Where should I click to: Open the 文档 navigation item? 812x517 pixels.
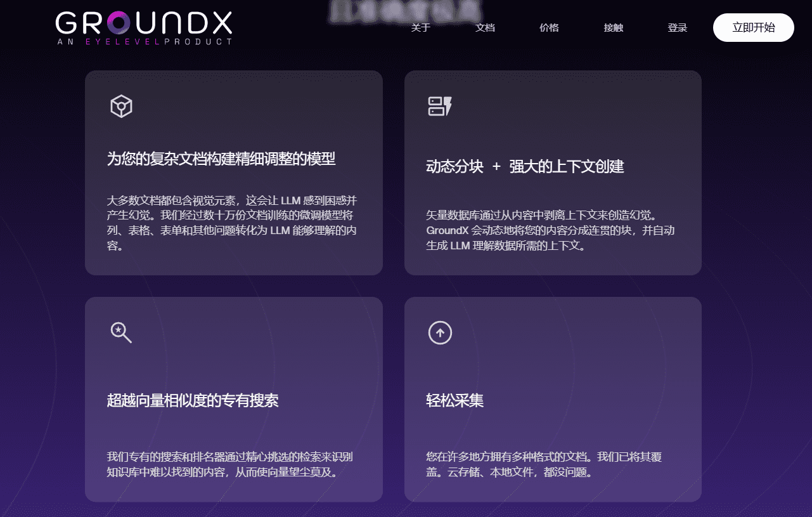(485, 28)
